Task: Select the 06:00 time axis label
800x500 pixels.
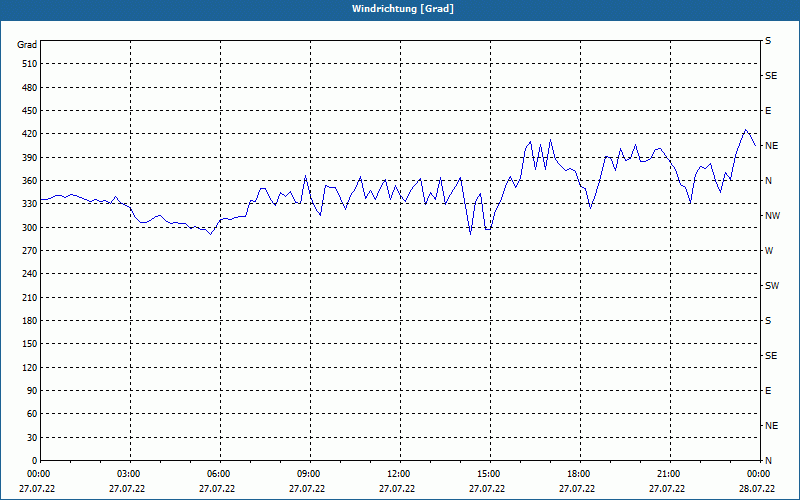Action: [219, 474]
